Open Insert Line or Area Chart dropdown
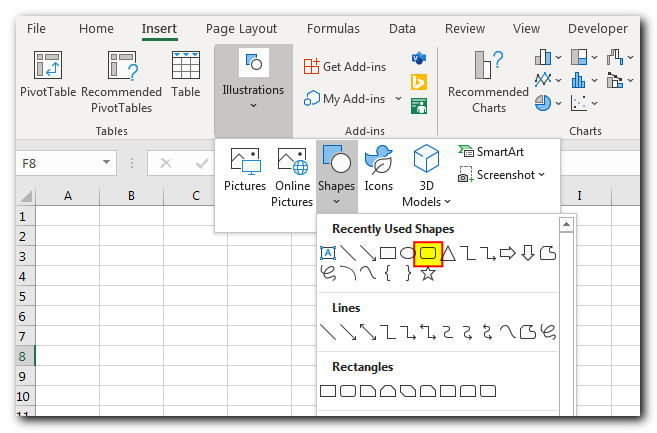The height and width of the screenshot is (433, 657). [558, 80]
